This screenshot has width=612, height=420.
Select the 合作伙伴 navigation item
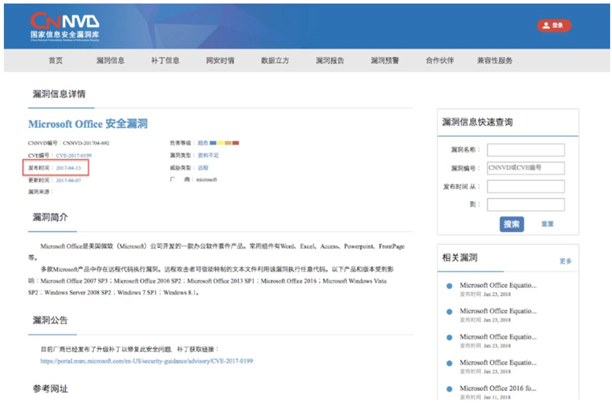tap(440, 60)
